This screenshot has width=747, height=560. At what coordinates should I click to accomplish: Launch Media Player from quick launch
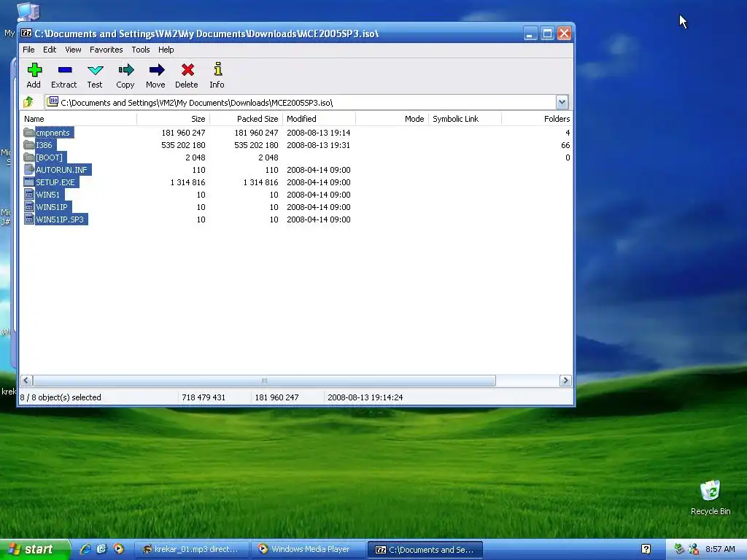pyautogui.click(x=118, y=549)
